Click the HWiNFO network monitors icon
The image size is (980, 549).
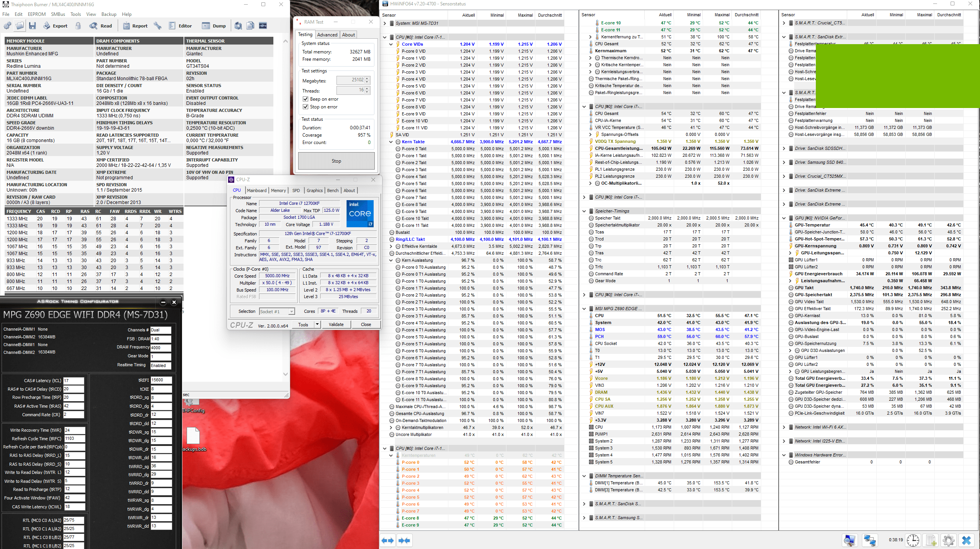pyautogui.click(x=870, y=540)
